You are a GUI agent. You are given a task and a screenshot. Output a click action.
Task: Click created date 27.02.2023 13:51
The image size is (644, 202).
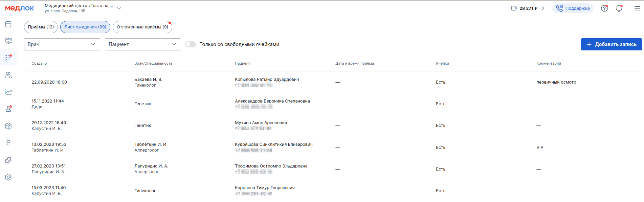(x=49, y=166)
